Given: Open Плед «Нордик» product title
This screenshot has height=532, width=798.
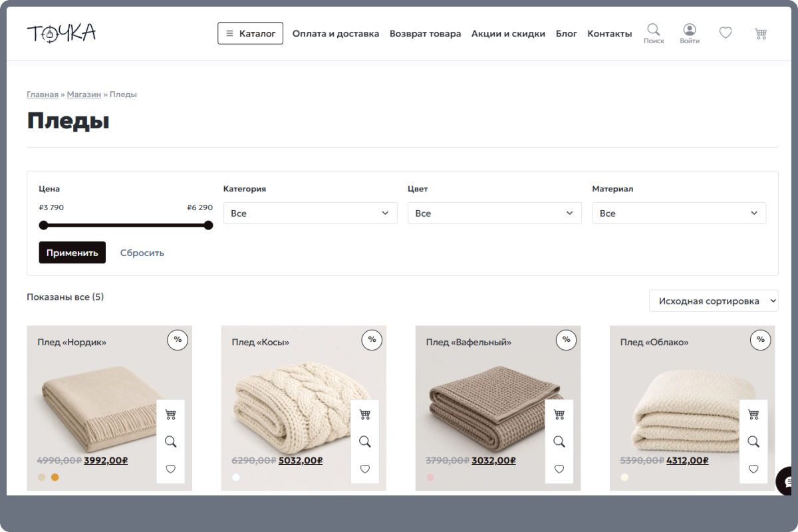Looking at the screenshot, I should 72,342.
